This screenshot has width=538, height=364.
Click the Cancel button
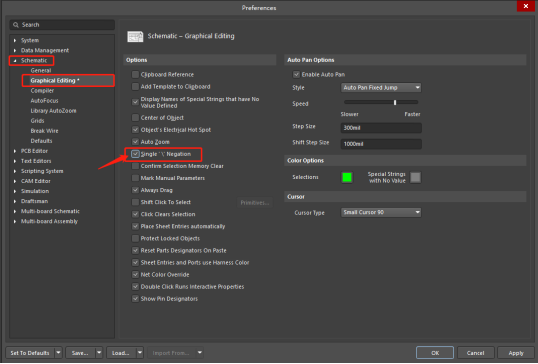475,353
